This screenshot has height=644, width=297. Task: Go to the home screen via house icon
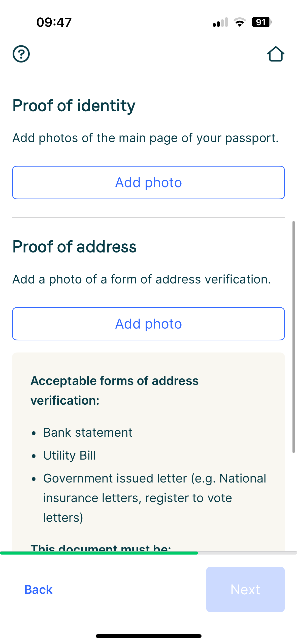click(276, 54)
